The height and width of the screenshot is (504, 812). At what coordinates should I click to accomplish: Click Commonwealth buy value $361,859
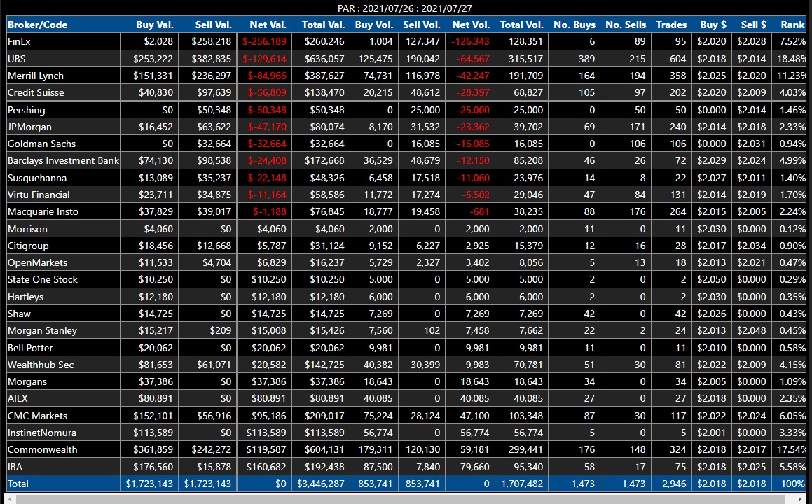pyautogui.click(x=153, y=449)
